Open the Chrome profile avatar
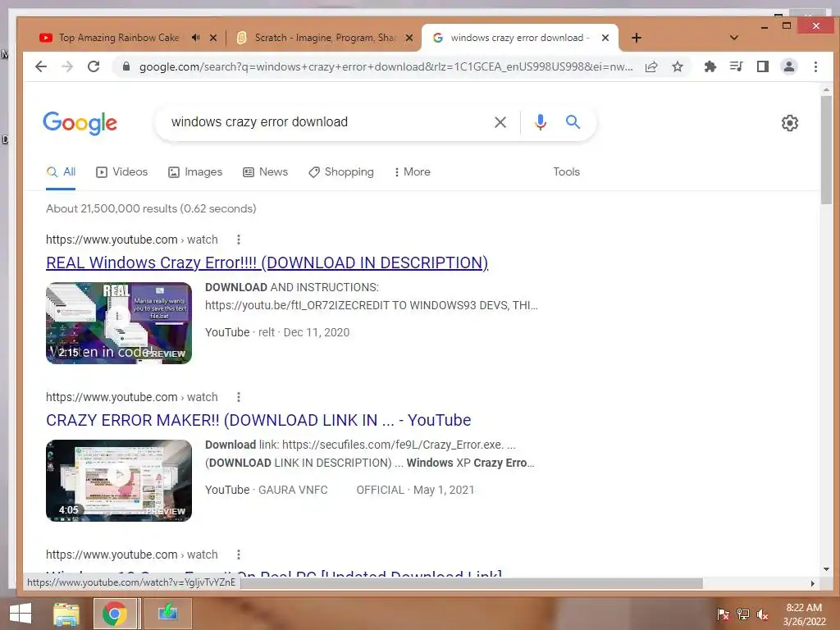This screenshot has width=840, height=630. [x=789, y=66]
